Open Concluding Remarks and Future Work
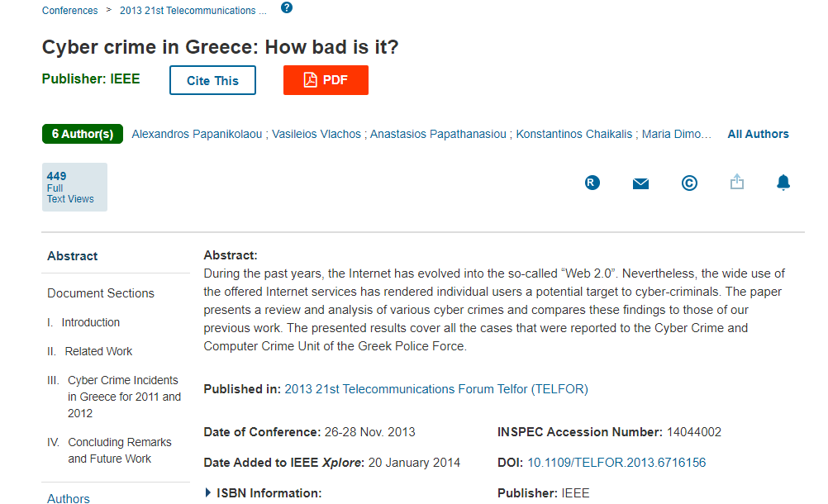This screenshot has height=504, width=828. coord(119,450)
